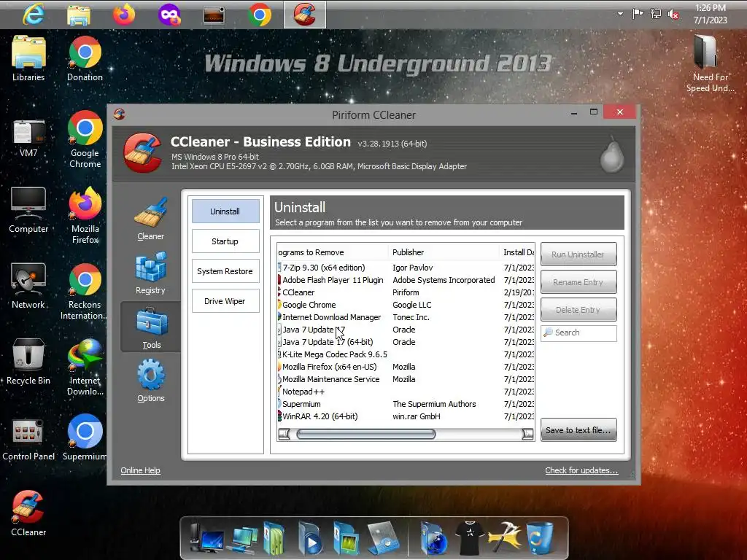Select Java 7 Update 17 (64-bit) entry
Image resolution: width=747 pixels, height=560 pixels.
pyautogui.click(x=406, y=342)
